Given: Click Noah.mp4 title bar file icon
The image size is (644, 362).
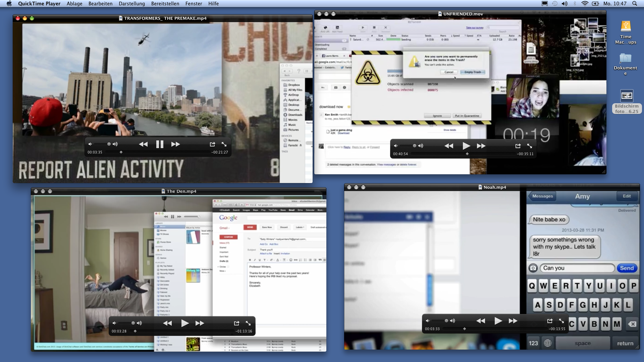Looking at the screenshot, I should click(480, 187).
